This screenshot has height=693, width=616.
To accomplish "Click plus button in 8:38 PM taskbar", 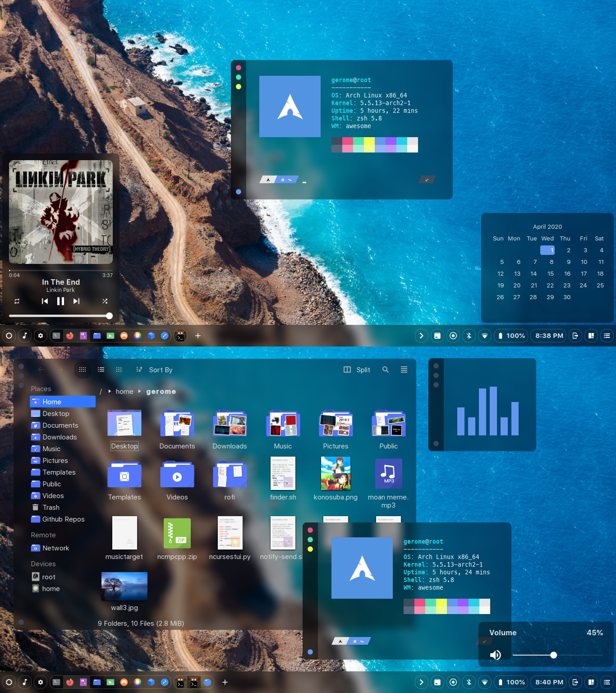I will 198,336.
